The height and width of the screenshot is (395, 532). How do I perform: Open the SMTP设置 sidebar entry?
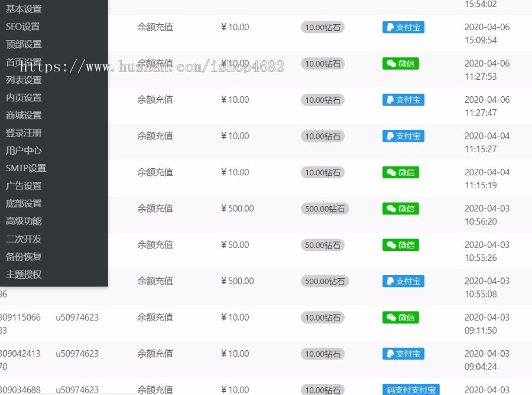click(24, 168)
